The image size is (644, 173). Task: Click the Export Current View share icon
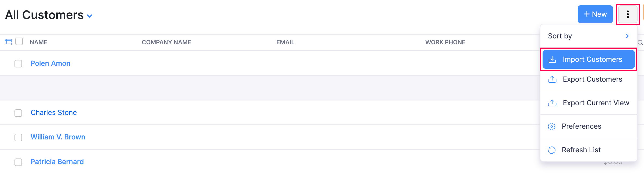coord(552,103)
